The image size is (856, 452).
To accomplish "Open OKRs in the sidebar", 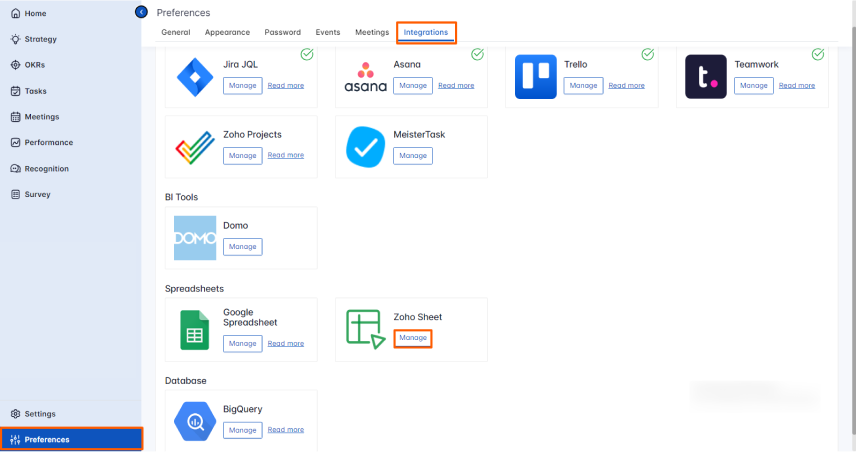I will (34, 64).
